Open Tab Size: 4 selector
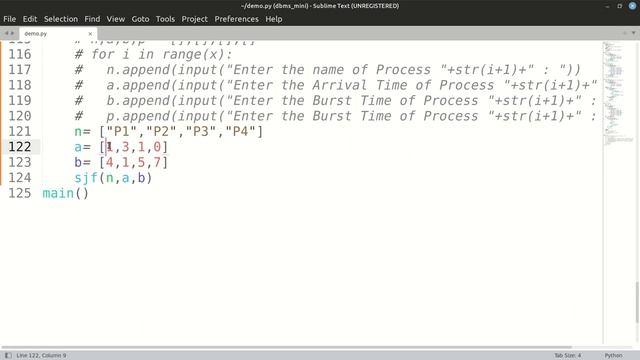The width and height of the screenshot is (640, 360). tap(568, 356)
